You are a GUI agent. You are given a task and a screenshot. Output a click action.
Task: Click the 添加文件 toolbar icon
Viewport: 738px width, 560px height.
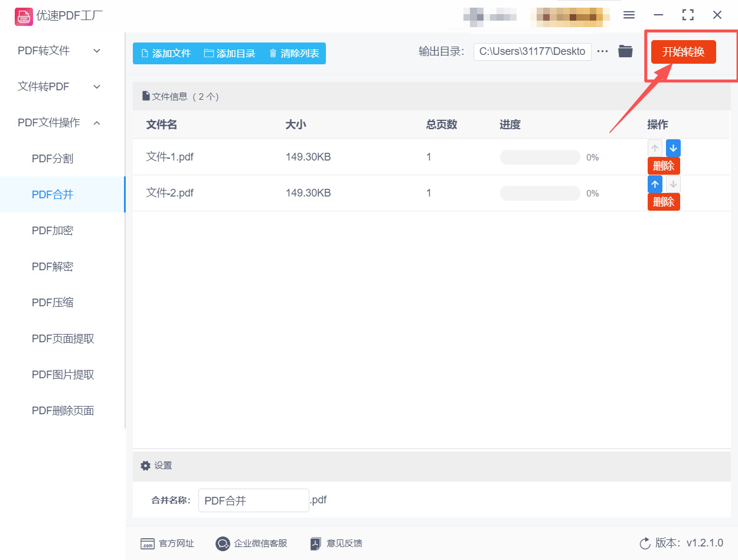pyautogui.click(x=143, y=53)
